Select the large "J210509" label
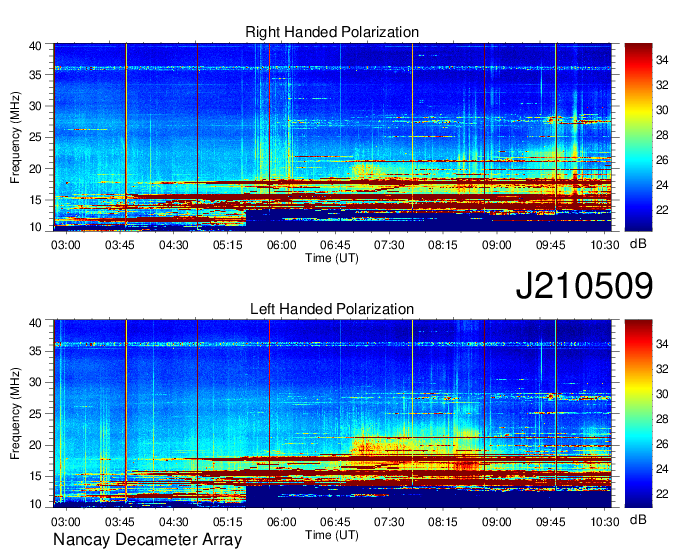Screen dimensions: 680x552 [584, 286]
